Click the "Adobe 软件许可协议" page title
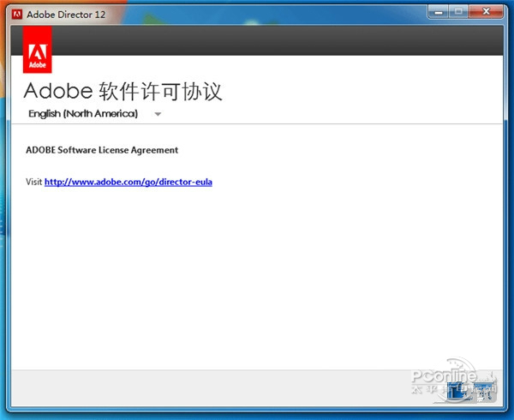 (123, 91)
